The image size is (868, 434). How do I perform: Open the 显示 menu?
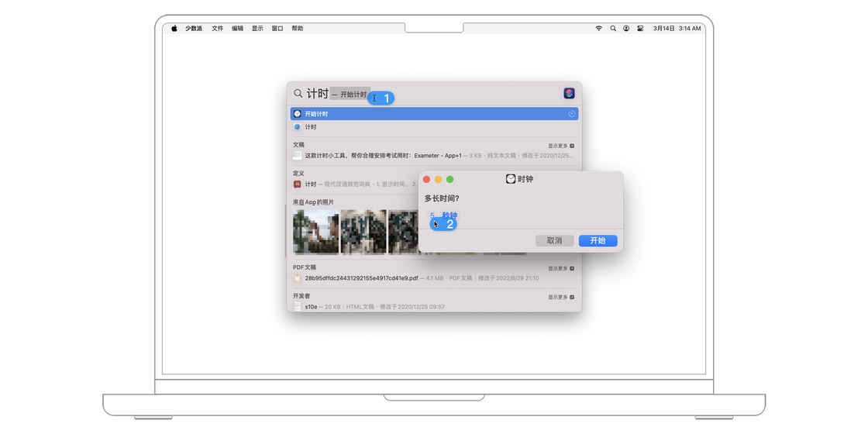coord(257,28)
